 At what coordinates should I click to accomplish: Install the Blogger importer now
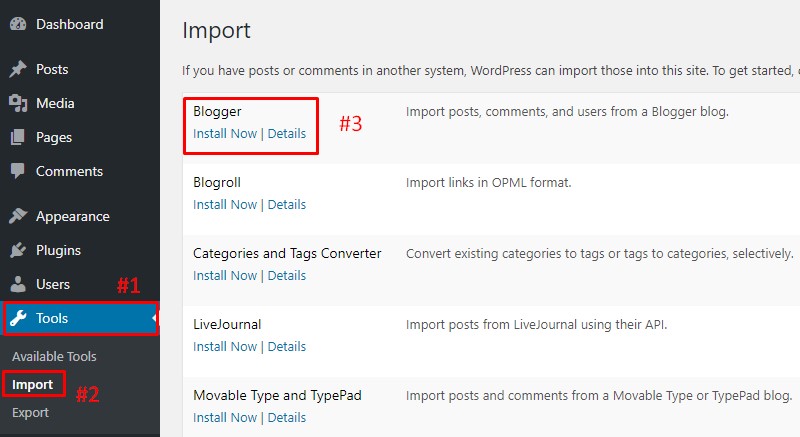click(225, 134)
